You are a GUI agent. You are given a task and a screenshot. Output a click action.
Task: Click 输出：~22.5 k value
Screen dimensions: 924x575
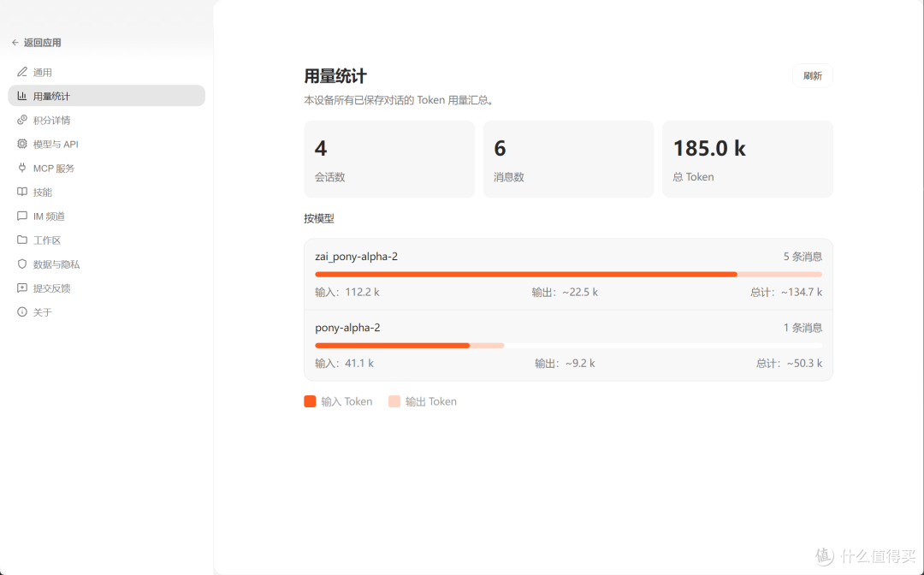[x=565, y=293]
